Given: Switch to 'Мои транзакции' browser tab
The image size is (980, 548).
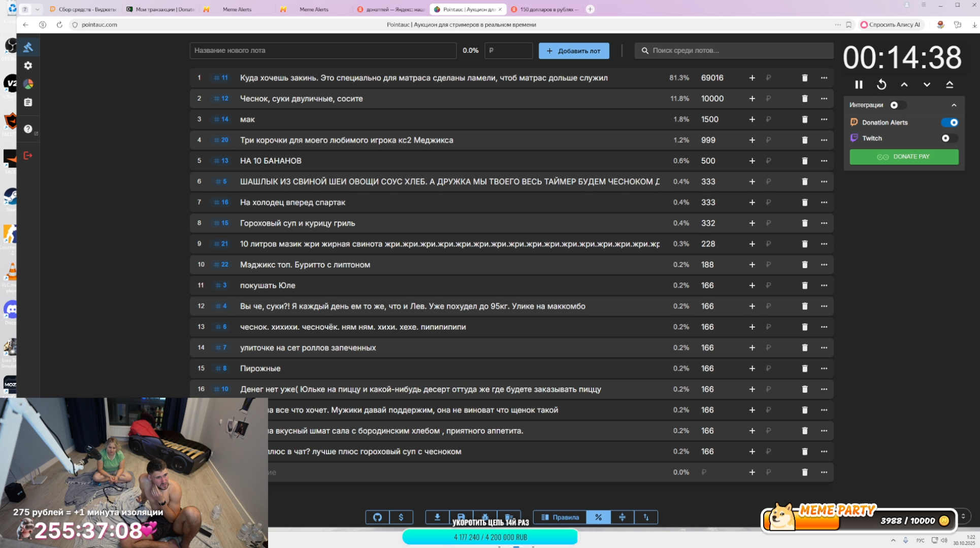Looking at the screenshot, I should pos(160,9).
